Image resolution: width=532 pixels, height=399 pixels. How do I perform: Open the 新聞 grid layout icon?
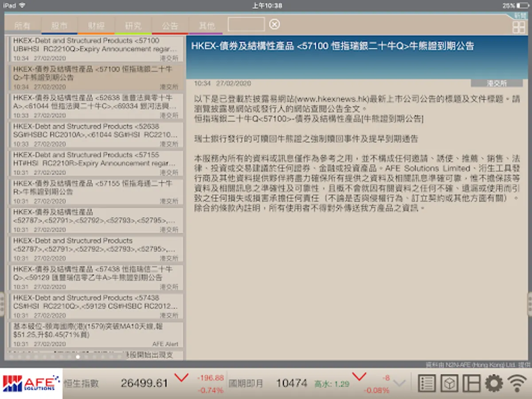coord(519,27)
